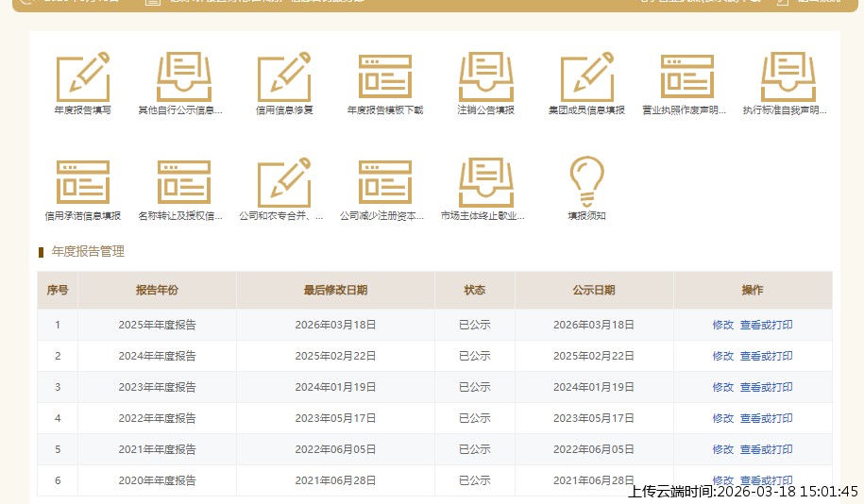Open 信用承诺信息填报 icon
Viewport: 864px width, 504px height.
pyautogui.click(x=82, y=183)
